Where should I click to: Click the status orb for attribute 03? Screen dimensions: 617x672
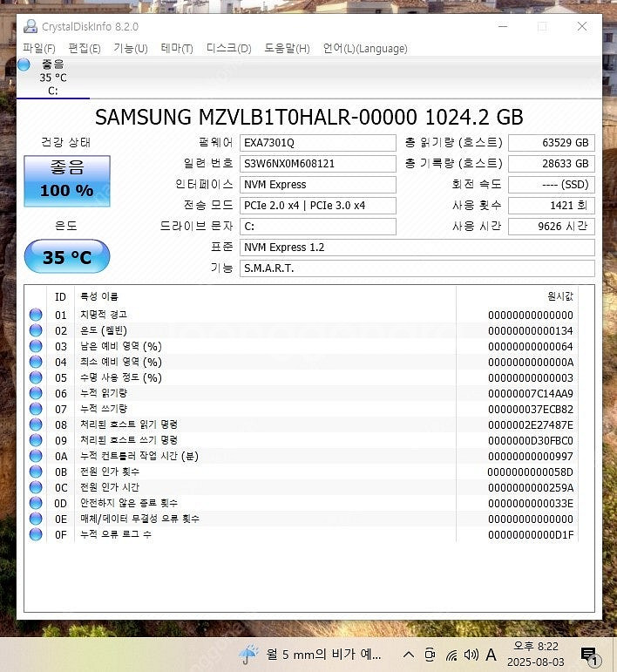pyautogui.click(x=36, y=346)
